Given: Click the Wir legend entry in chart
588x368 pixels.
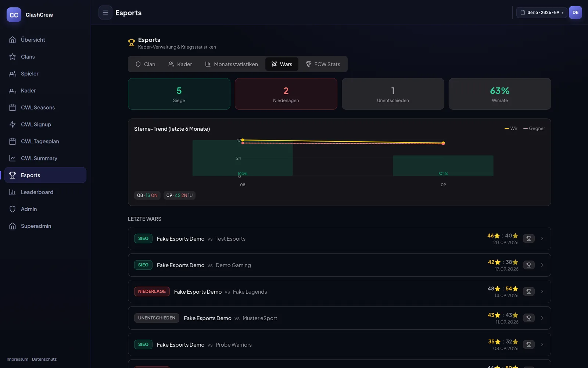Looking at the screenshot, I should [511, 128].
